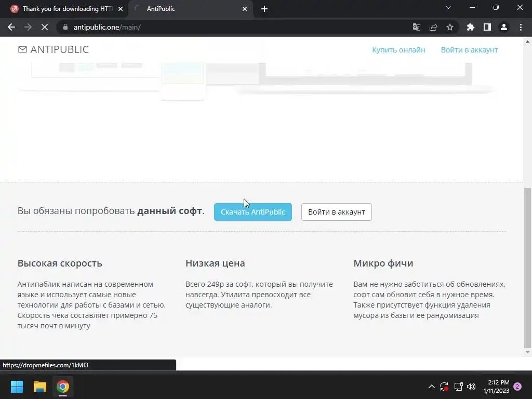Image resolution: width=532 pixels, height=399 pixels.
Task: Open the Windows Start menu
Action: tap(17, 387)
